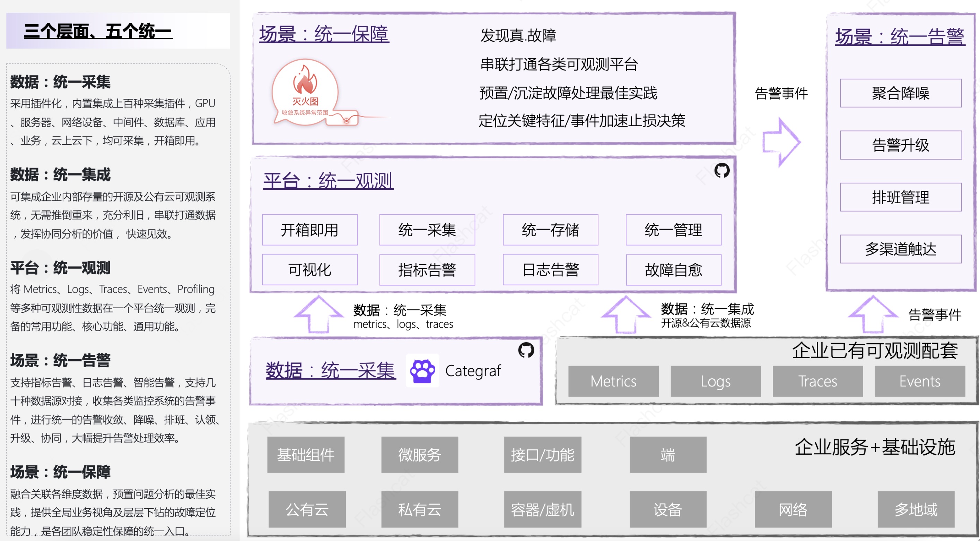Select the 可视化 box
Screen dimensions: 980x541
[310, 269]
